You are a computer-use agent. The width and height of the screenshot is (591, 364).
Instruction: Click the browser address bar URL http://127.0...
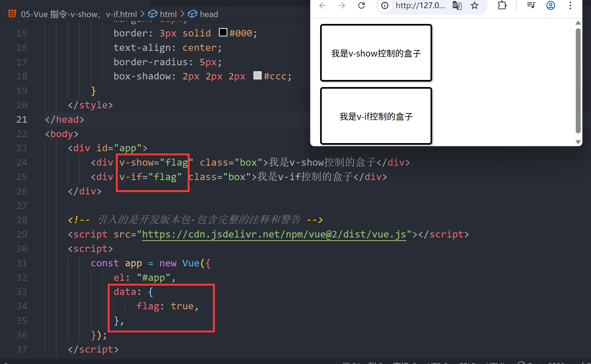point(420,5)
